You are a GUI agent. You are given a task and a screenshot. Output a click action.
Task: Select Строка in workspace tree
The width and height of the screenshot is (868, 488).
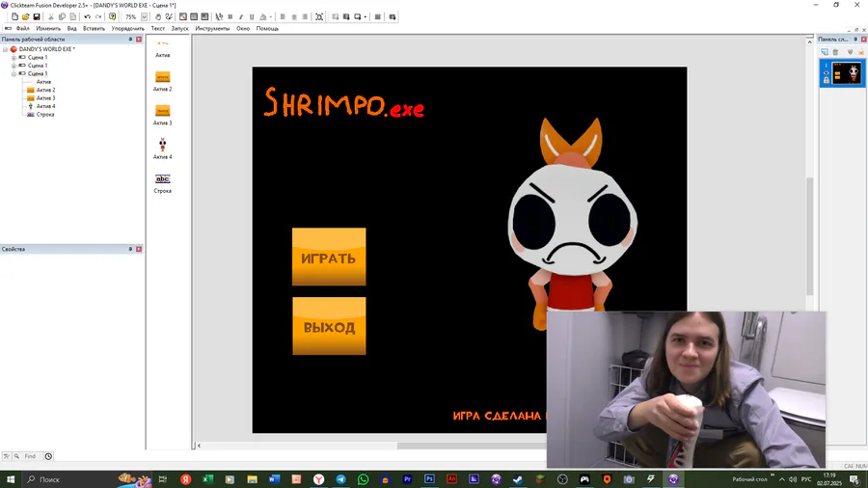pos(45,115)
